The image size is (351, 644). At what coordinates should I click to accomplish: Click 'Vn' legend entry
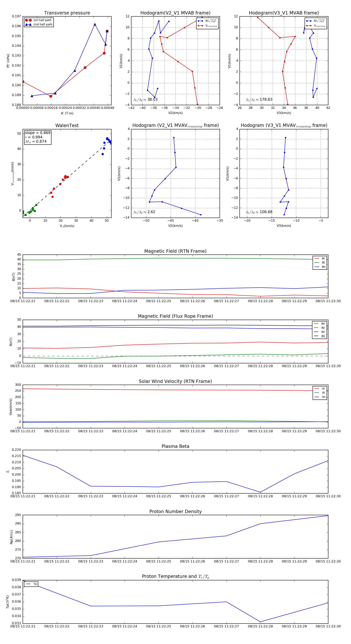[x=320, y=397]
